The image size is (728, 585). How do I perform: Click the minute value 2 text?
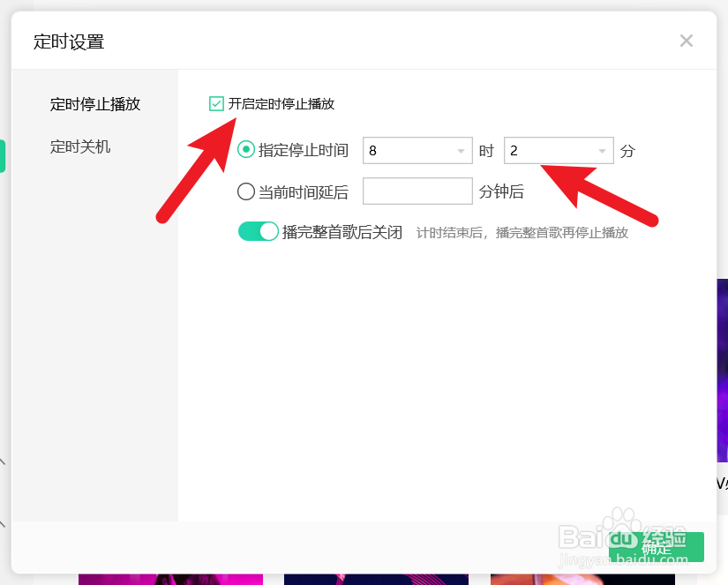516,150
